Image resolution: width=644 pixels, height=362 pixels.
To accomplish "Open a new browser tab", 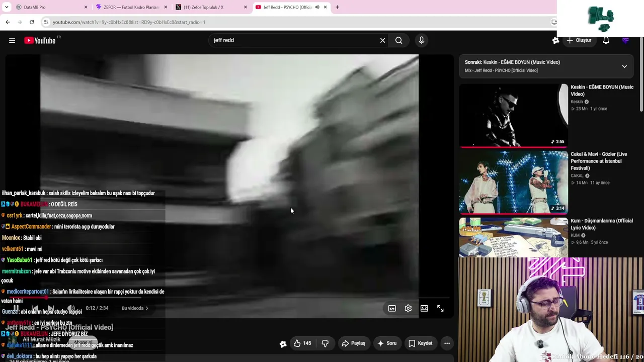I will [337, 7].
